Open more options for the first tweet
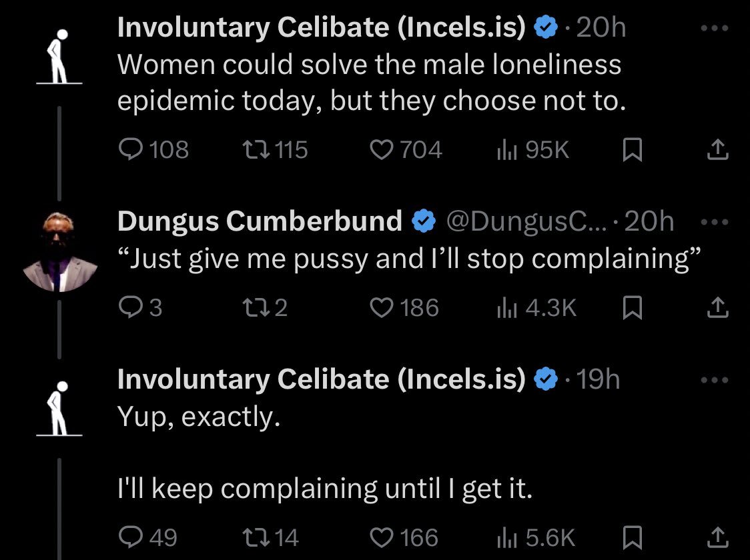 (717, 29)
